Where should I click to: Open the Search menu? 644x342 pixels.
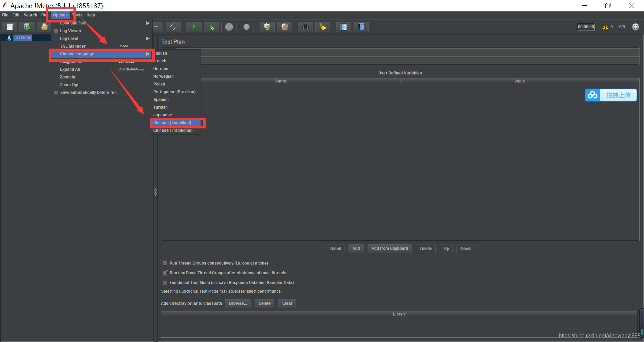30,15
